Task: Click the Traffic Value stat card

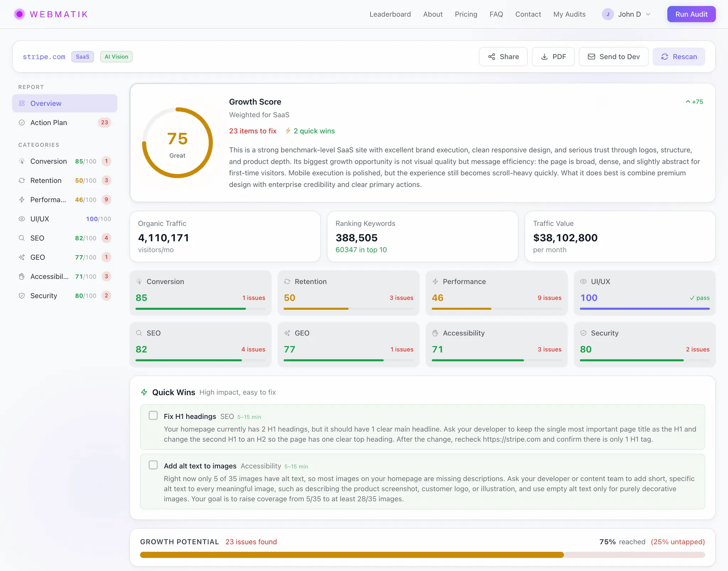Action: click(620, 237)
